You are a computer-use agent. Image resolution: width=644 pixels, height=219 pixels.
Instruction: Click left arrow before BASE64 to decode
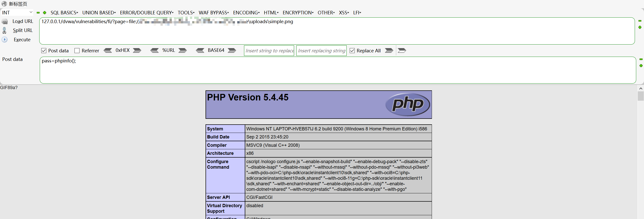point(200,50)
